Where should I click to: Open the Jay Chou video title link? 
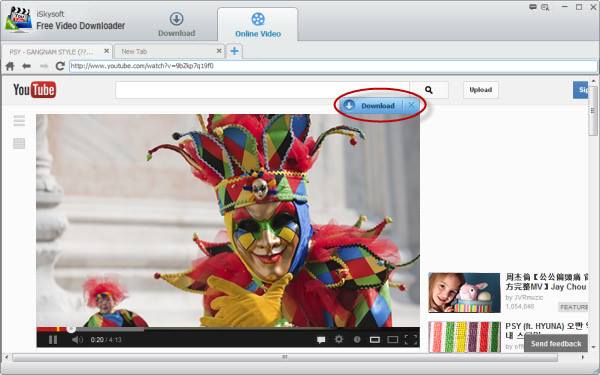(546, 282)
